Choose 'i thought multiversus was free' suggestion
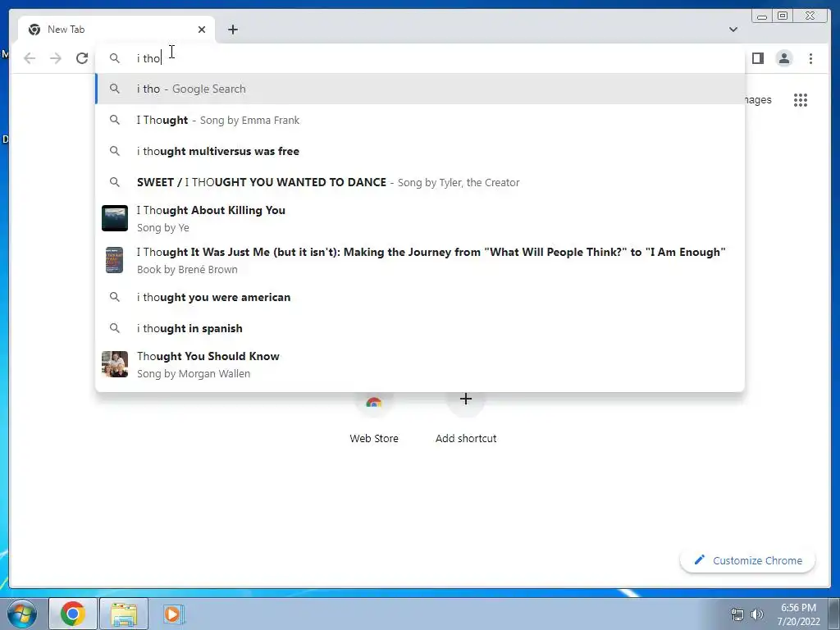This screenshot has height=630, width=840. (x=420, y=151)
